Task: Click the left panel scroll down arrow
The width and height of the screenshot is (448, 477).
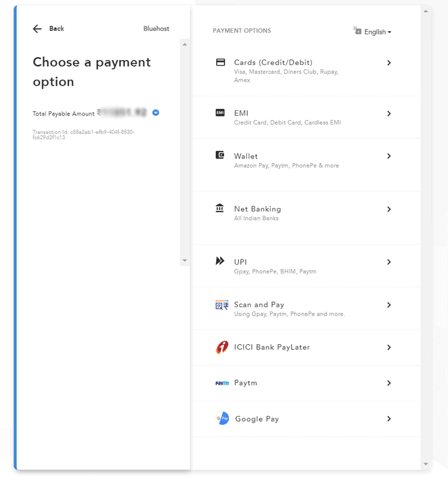Action: [x=184, y=261]
